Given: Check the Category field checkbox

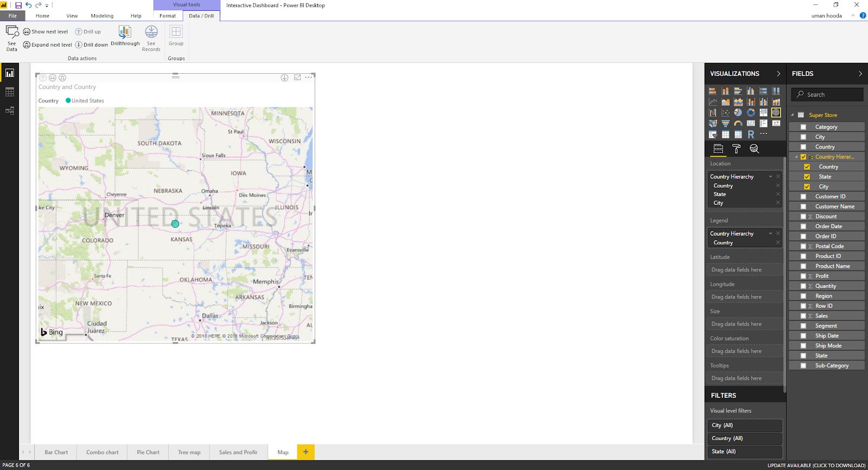Looking at the screenshot, I should click(803, 127).
